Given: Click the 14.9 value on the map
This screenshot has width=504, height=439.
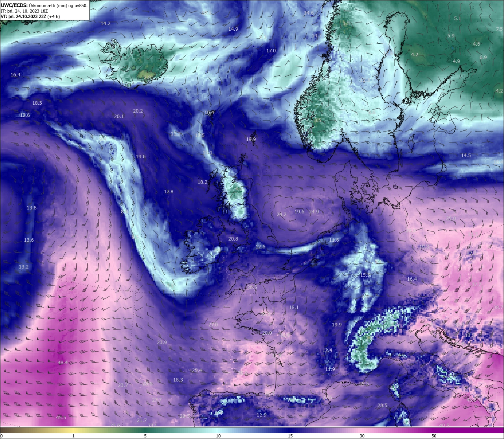Looking at the screenshot, I should [233, 29].
